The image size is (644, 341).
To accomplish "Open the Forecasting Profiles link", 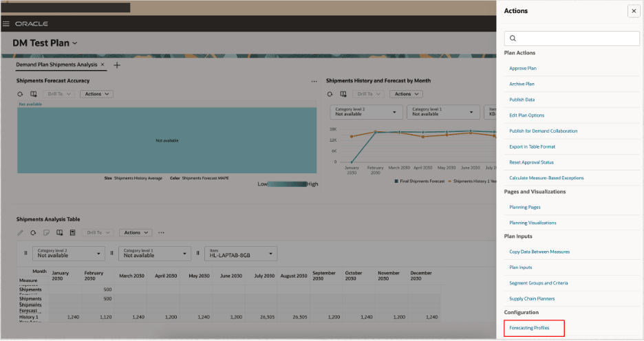I will click(x=529, y=328).
